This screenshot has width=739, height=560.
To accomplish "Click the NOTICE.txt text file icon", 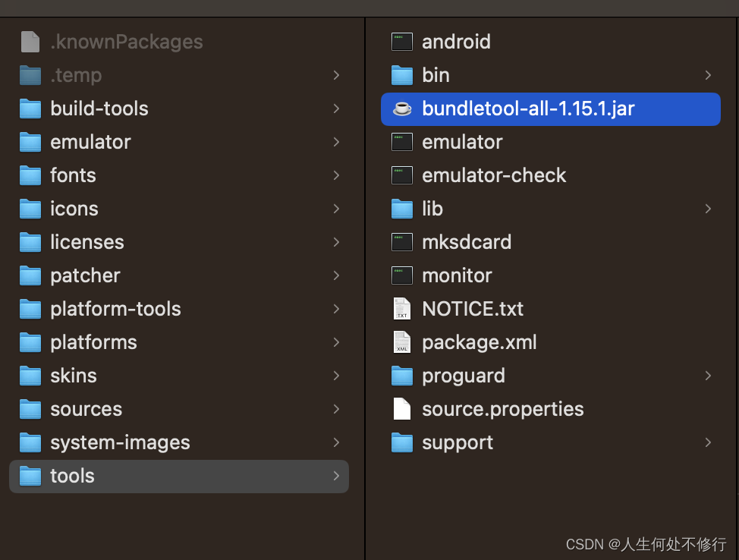I will point(401,309).
